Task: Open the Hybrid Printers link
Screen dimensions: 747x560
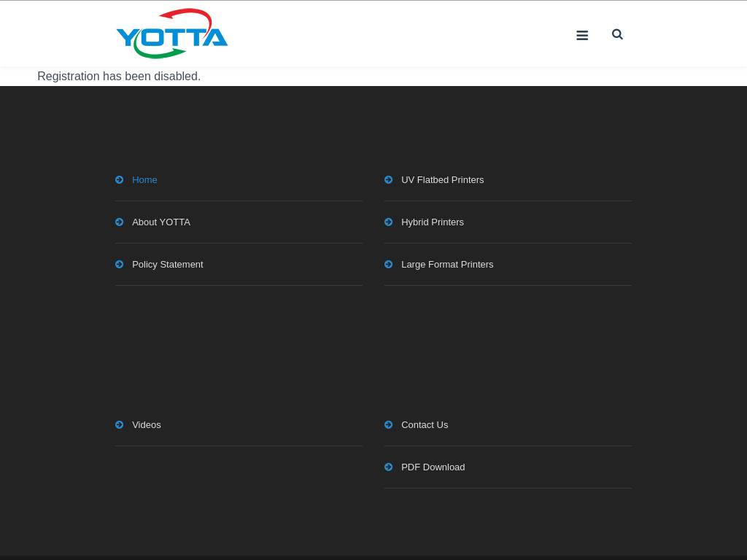Action: [x=433, y=222]
